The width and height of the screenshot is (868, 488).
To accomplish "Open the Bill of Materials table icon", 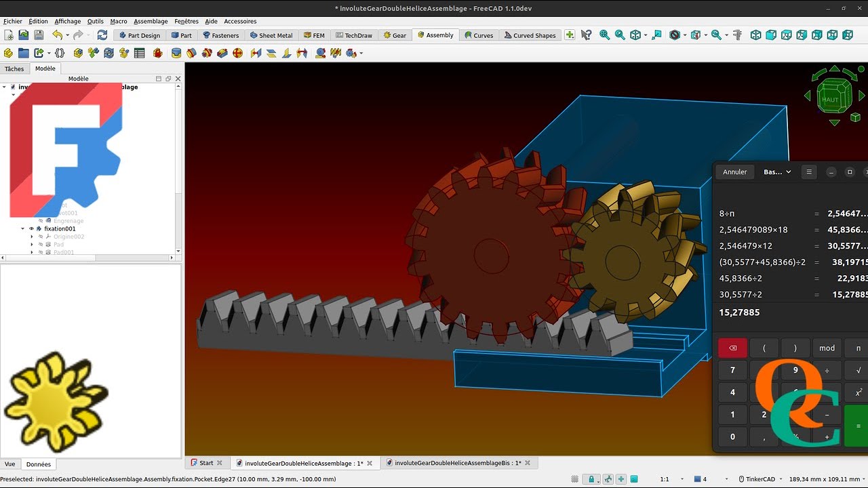I will click(x=140, y=53).
